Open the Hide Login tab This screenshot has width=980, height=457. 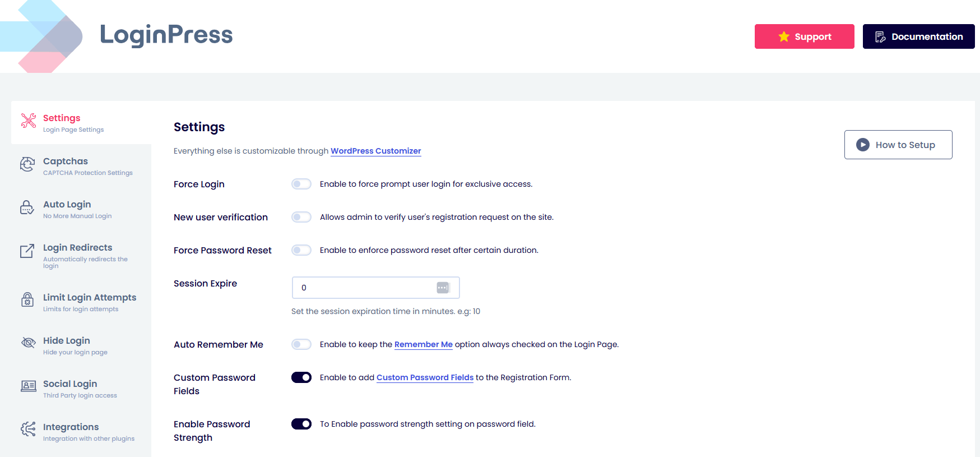click(x=81, y=345)
